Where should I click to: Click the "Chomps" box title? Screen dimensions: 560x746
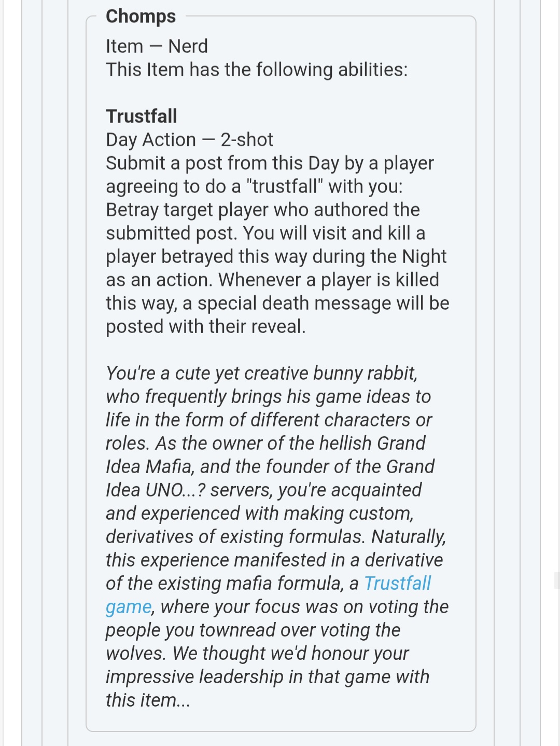pos(141,16)
